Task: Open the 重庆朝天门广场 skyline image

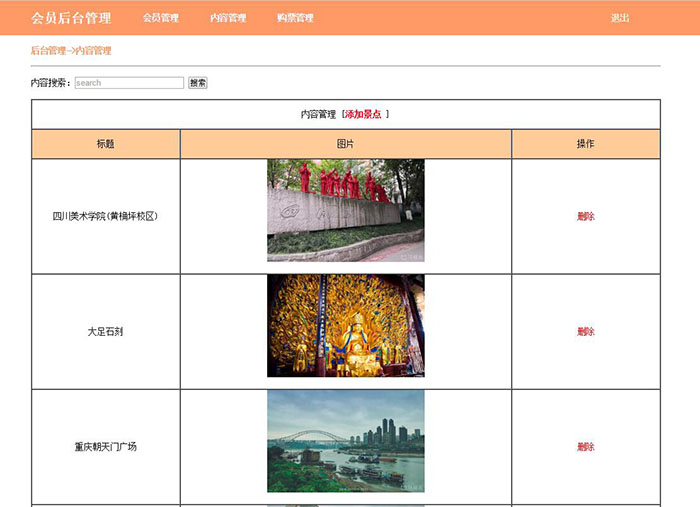Action: (345, 440)
